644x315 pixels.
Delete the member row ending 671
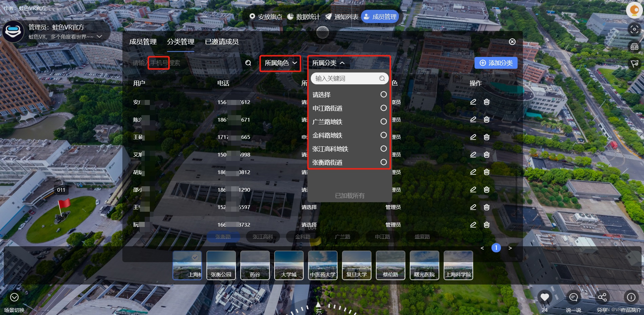tap(486, 120)
